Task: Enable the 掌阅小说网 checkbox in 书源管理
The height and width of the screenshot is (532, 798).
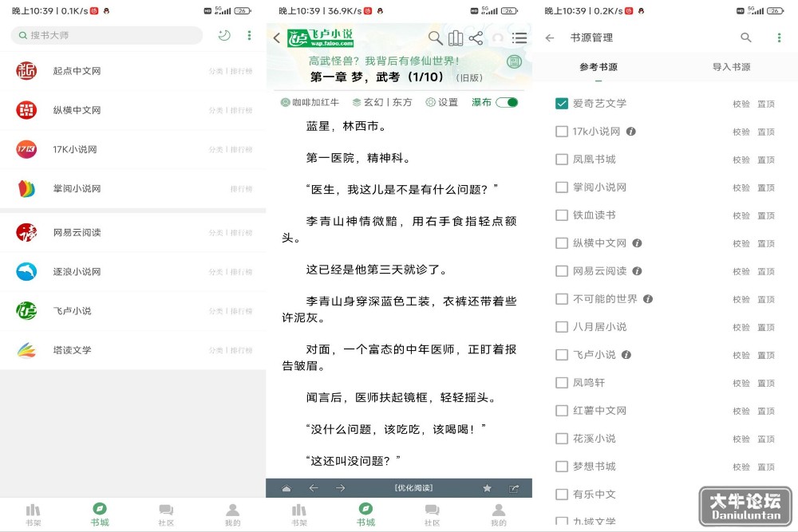Action: click(x=561, y=187)
